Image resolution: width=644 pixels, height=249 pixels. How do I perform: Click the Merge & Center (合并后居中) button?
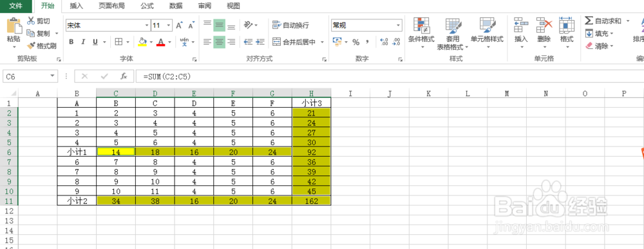(x=294, y=42)
